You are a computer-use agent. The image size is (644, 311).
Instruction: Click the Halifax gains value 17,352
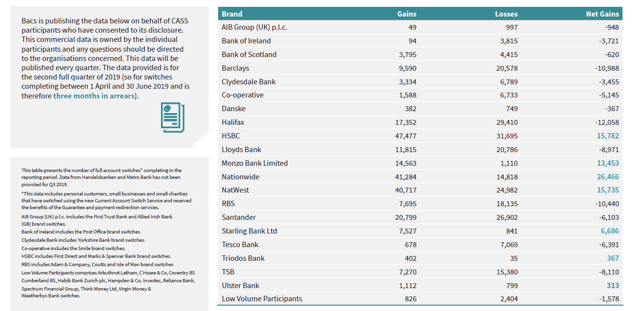[405, 122]
